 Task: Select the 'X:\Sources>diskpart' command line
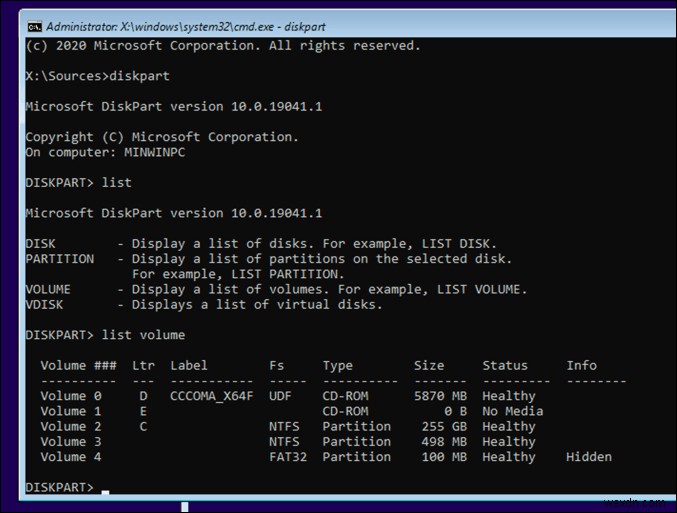[x=98, y=76]
